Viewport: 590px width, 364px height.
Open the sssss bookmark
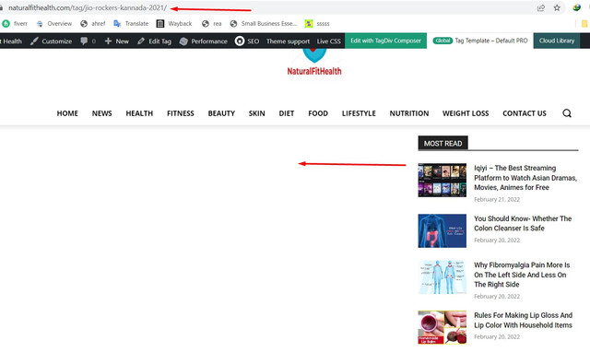pyautogui.click(x=317, y=23)
